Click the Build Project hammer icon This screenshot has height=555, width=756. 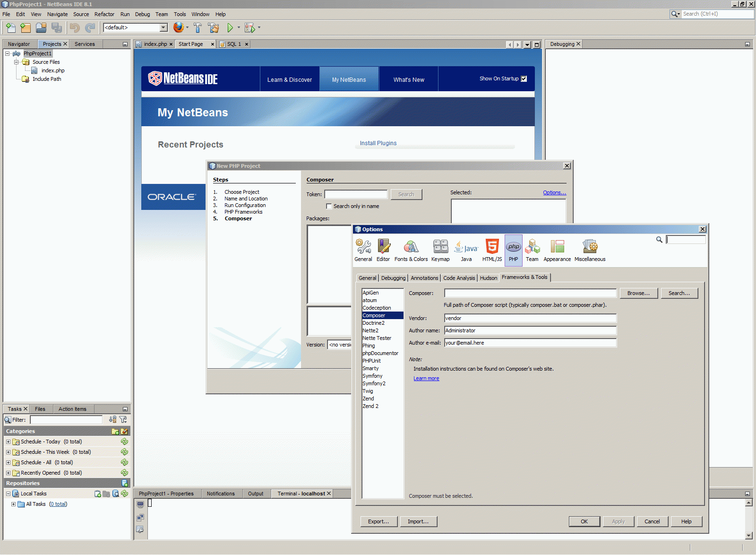(x=198, y=28)
